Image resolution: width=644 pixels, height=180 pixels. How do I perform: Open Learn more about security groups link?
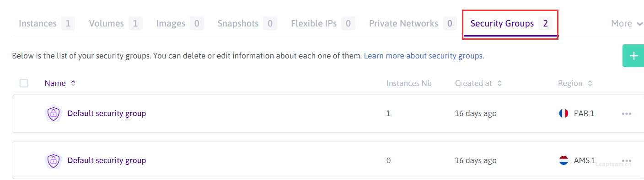(424, 56)
